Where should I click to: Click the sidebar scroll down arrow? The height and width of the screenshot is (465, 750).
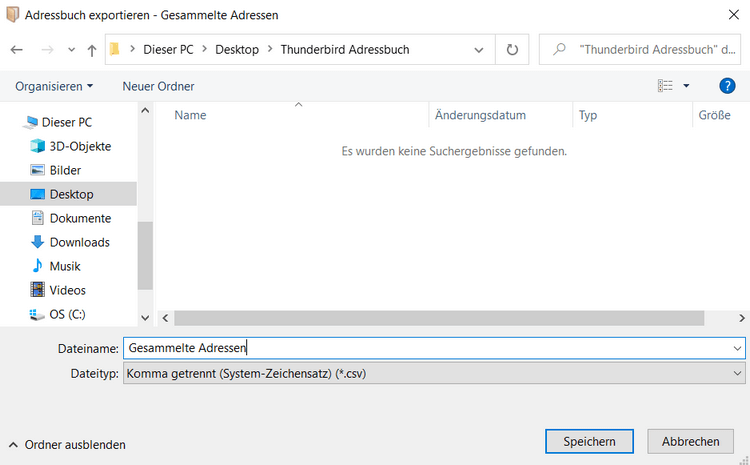tap(145, 318)
